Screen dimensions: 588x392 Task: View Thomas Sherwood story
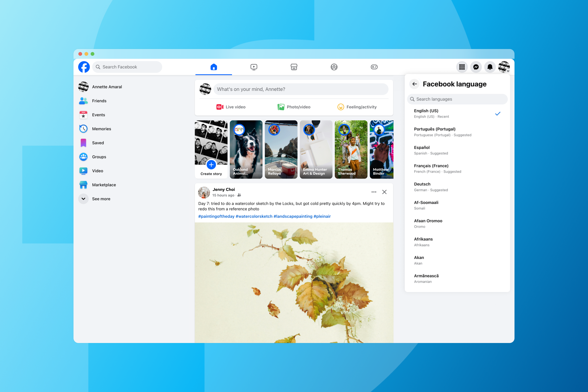coord(351,149)
